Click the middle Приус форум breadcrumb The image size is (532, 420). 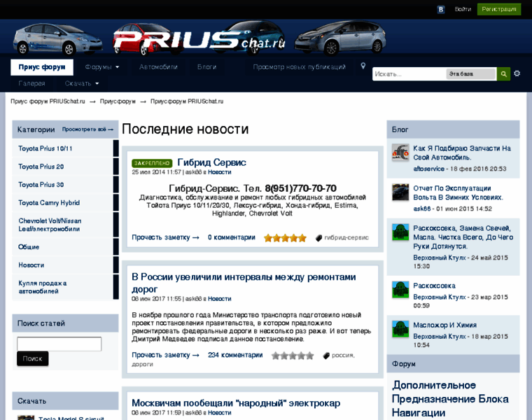(118, 101)
